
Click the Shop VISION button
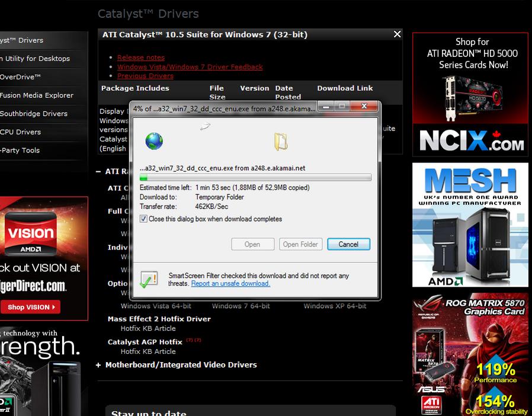[31, 307]
